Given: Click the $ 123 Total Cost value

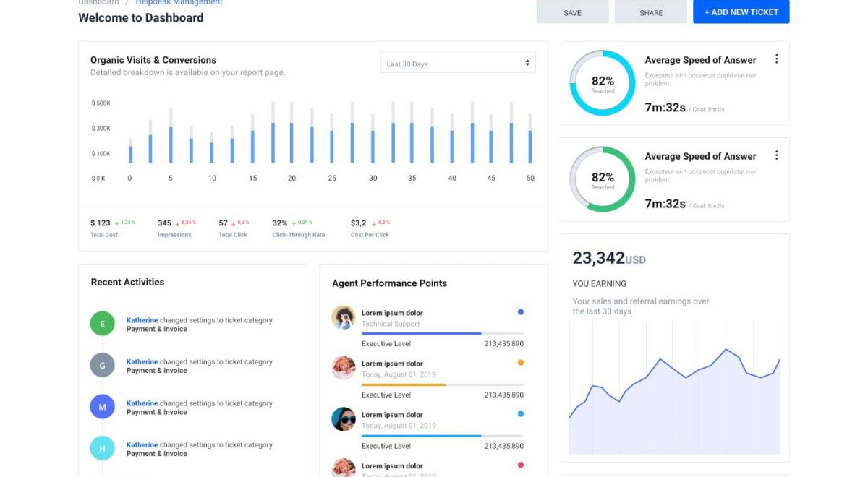Looking at the screenshot, I should (101, 223).
